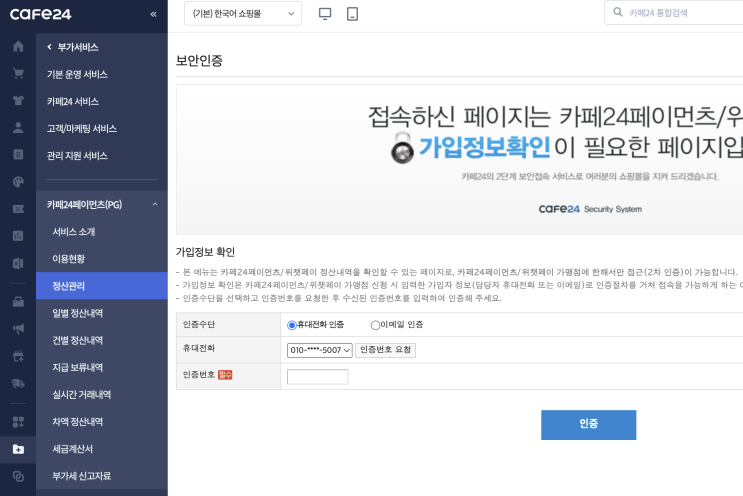Select the highlighted folder plus add-on services icon
Screen dimensions: 743x496
[x=18, y=449]
